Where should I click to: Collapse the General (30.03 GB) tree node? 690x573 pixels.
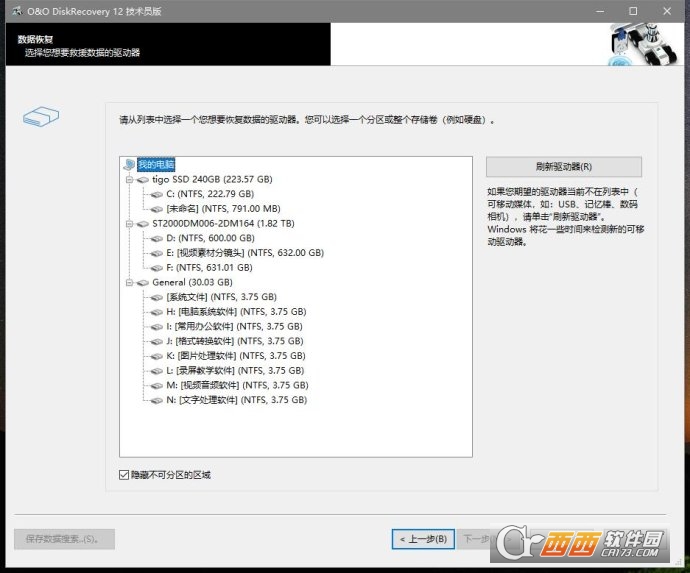[x=129, y=283]
